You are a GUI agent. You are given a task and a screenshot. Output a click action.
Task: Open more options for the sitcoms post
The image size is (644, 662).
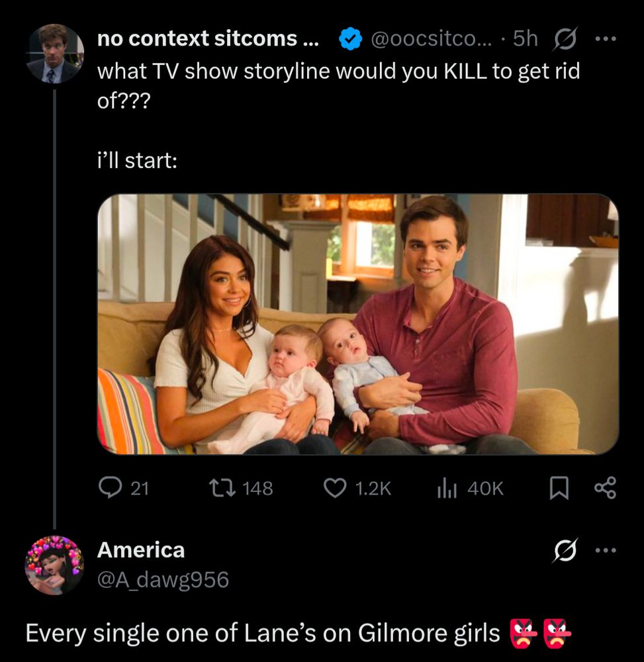point(605,40)
